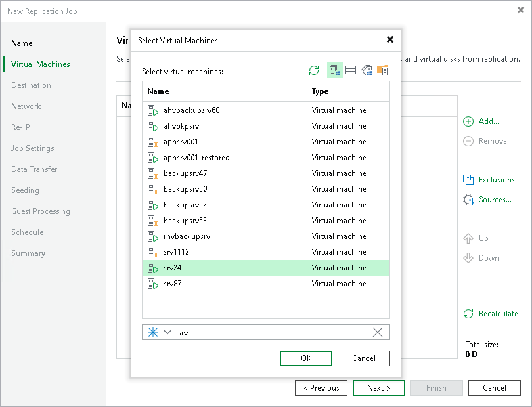Screen dimensions: 532x407
Task: Go to the Schedule wizard step
Action: pyautogui.click(x=27, y=232)
